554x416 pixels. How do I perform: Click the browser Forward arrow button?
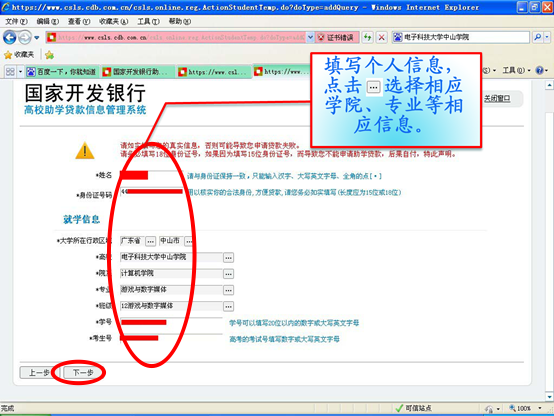click(25, 37)
